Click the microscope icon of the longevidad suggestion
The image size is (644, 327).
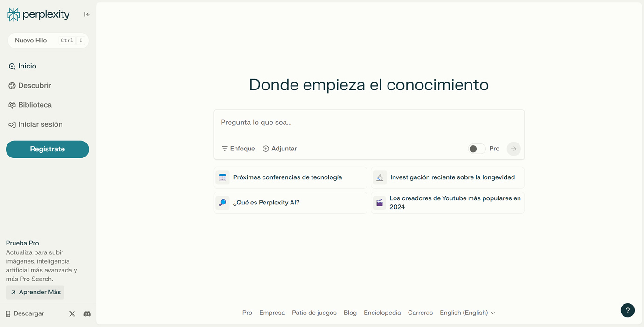(380, 177)
